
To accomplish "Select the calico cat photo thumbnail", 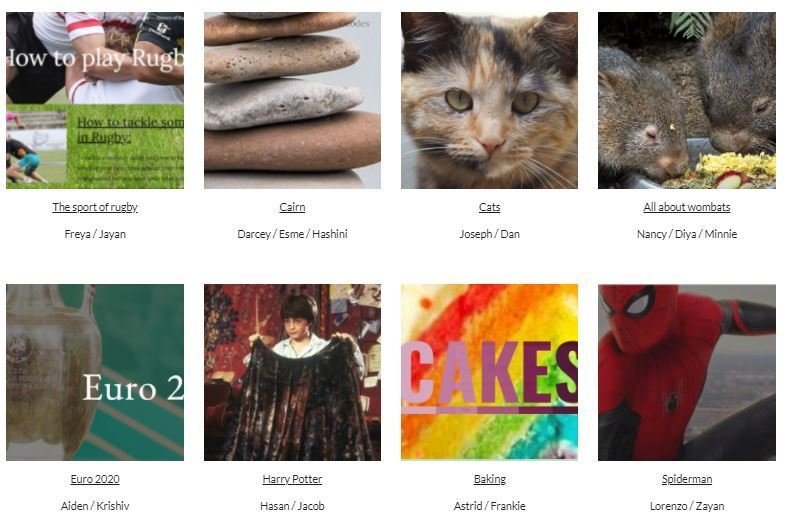I will 490,101.
